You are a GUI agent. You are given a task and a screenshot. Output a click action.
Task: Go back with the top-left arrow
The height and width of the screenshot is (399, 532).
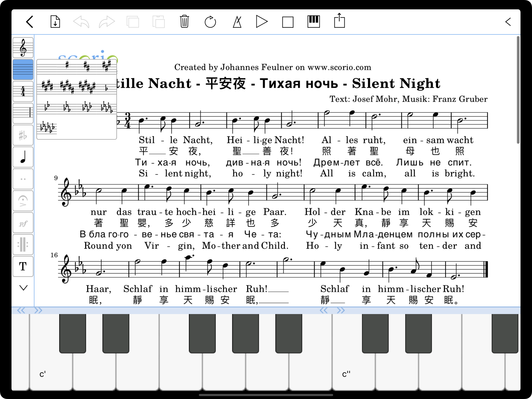tap(29, 22)
